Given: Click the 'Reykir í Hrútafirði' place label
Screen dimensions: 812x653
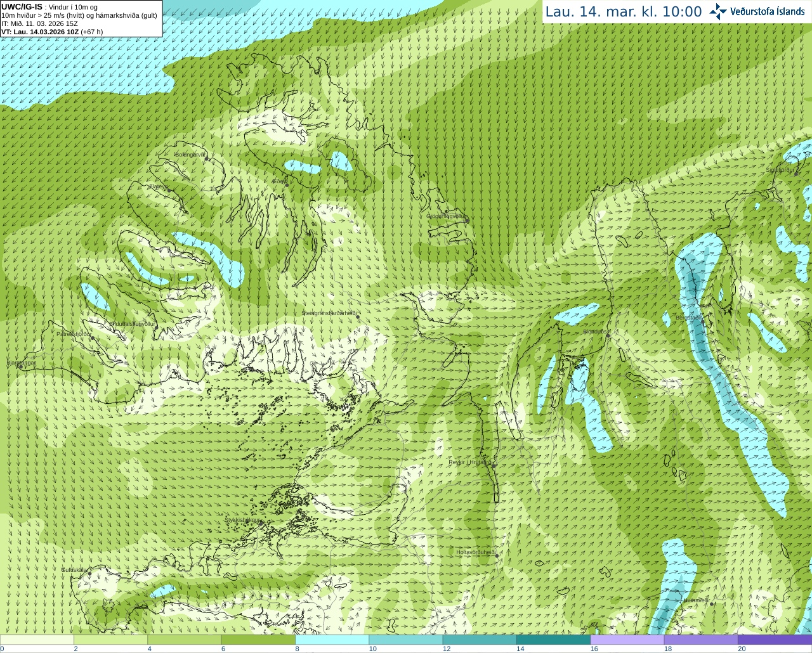Looking at the screenshot, I should pyautogui.click(x=471, y=462).
